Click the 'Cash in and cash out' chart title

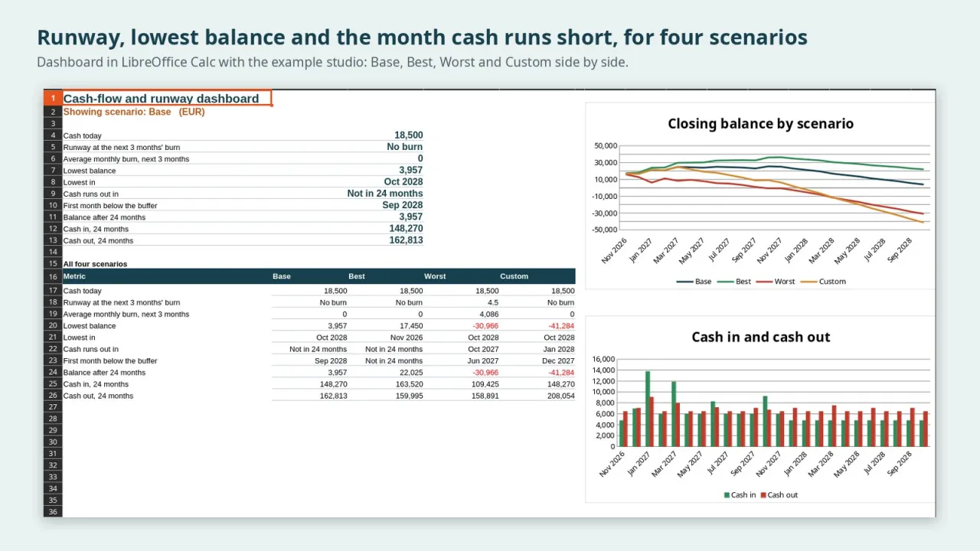[x=760, y=337]
